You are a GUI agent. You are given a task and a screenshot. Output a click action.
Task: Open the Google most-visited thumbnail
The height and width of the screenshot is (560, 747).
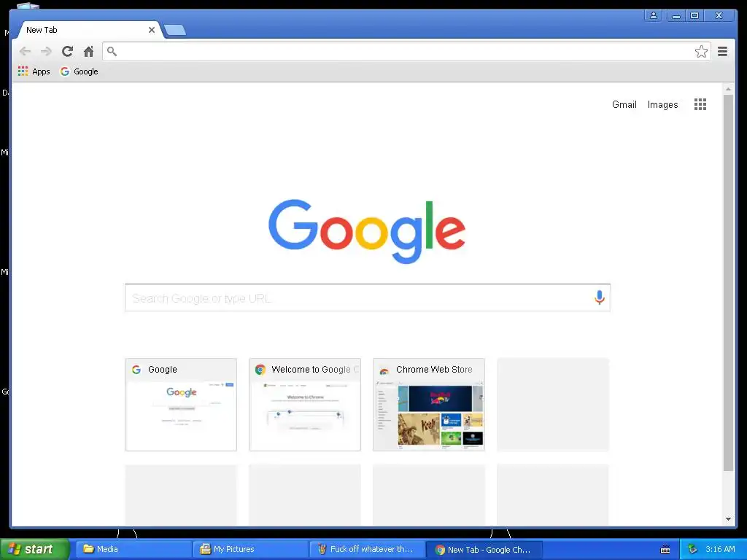coord(181,404)
